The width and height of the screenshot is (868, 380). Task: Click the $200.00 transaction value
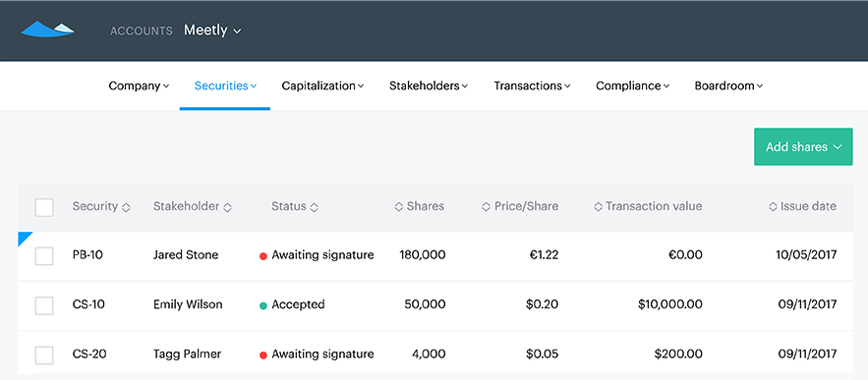point(678,354)
